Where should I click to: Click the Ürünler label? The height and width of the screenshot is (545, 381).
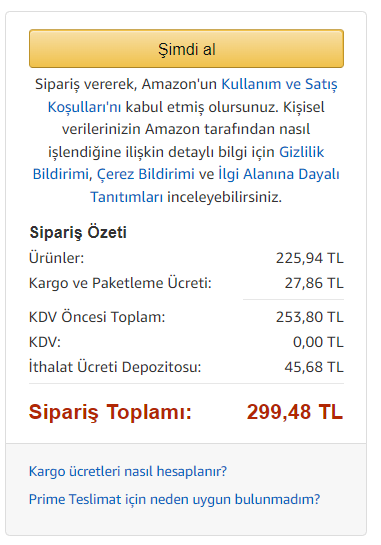pos(56,258)
